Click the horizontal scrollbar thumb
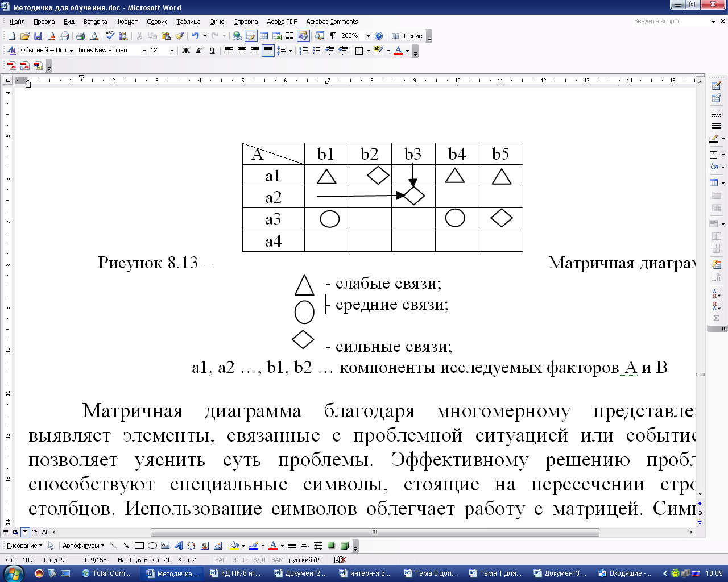The image size is (728, 582). click(375, 533)
